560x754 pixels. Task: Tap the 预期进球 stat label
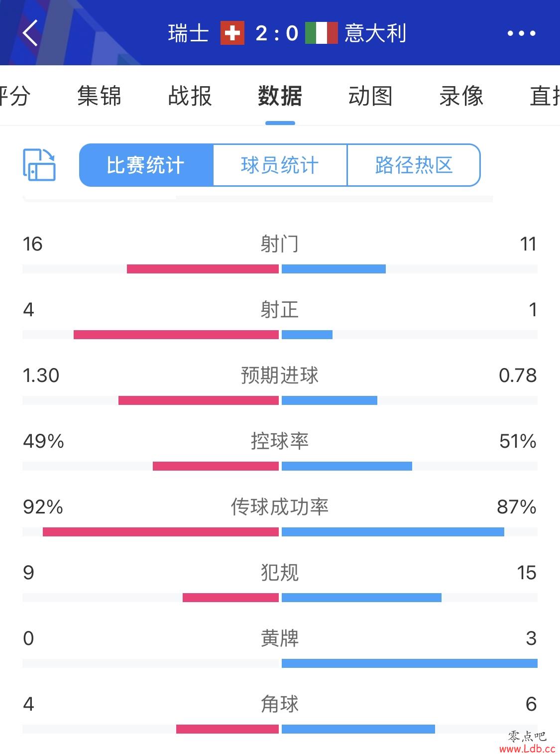tap(279, 376)
